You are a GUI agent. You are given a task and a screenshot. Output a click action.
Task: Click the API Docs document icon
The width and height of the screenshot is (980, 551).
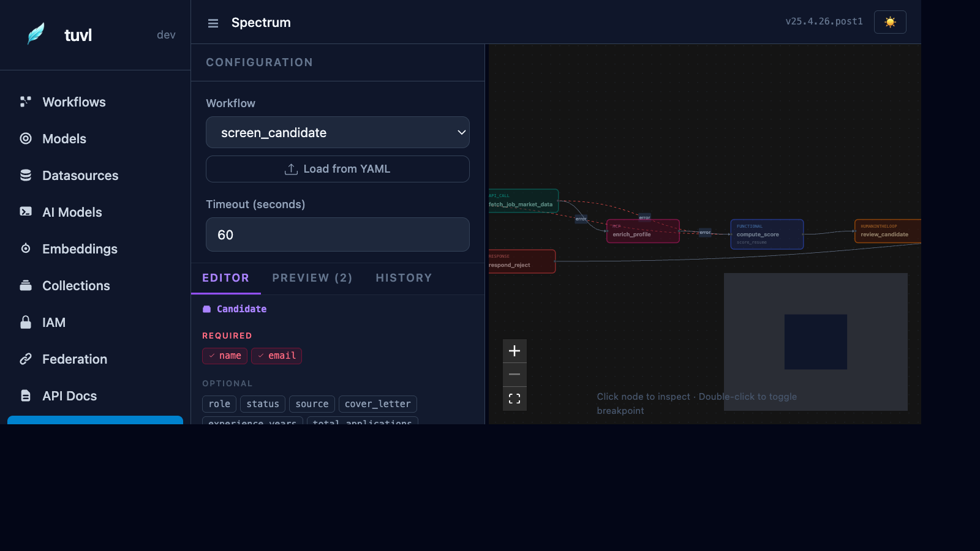pos(26,395)
